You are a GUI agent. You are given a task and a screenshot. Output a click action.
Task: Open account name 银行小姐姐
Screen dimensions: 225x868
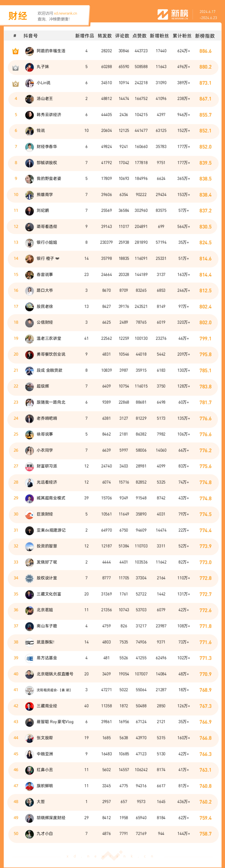(47, 242)
